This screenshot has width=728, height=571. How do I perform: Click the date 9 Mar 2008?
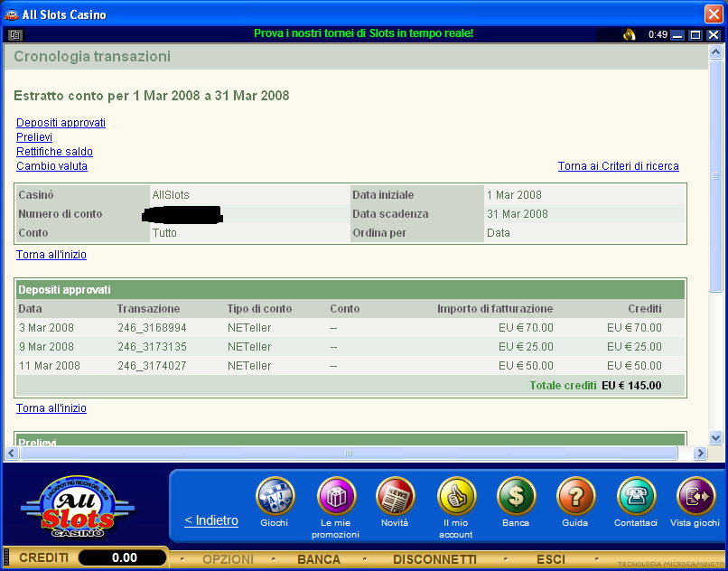(x=46, y=347)
